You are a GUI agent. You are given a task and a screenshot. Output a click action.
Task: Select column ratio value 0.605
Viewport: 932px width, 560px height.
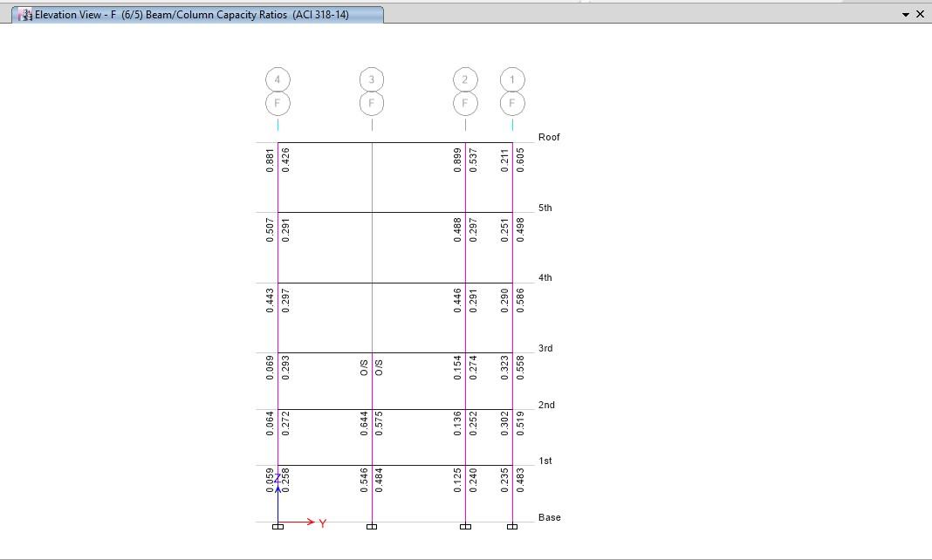(520, 160)
